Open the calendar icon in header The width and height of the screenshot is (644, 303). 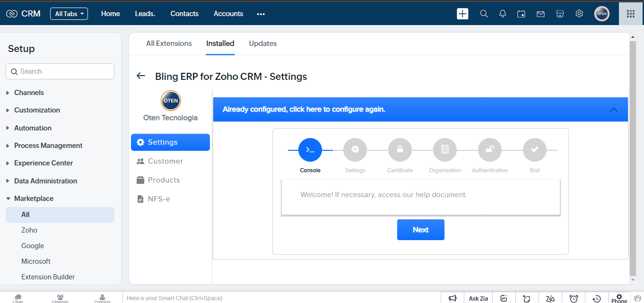click(521, 14)
